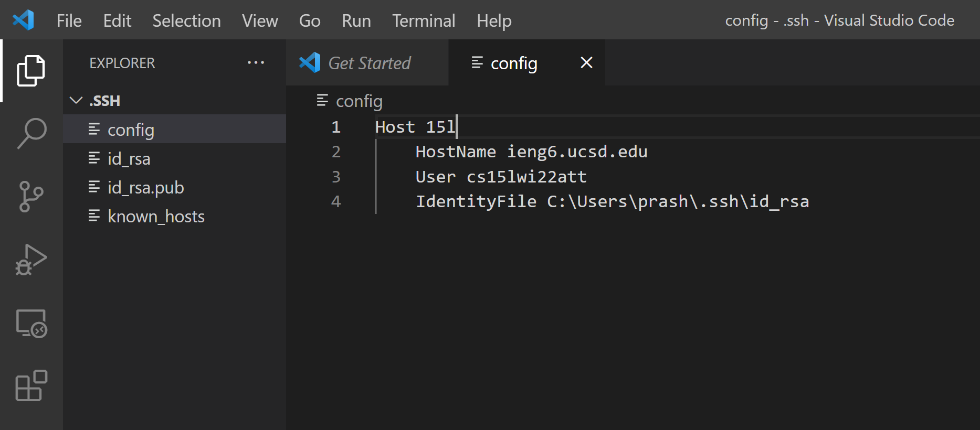Open known_hosts file in Explorer
Screen dimensions: 980x430
(x=174, y=216)
